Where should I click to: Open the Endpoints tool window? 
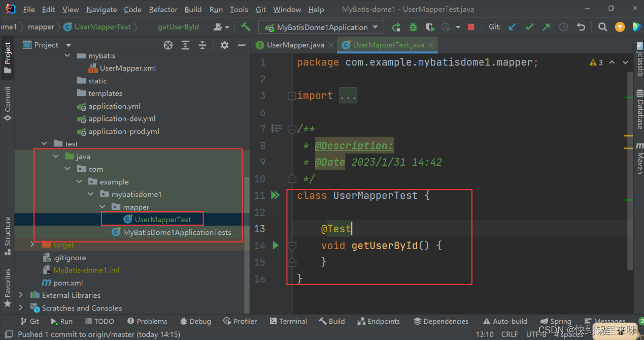[x=378, y=321]
